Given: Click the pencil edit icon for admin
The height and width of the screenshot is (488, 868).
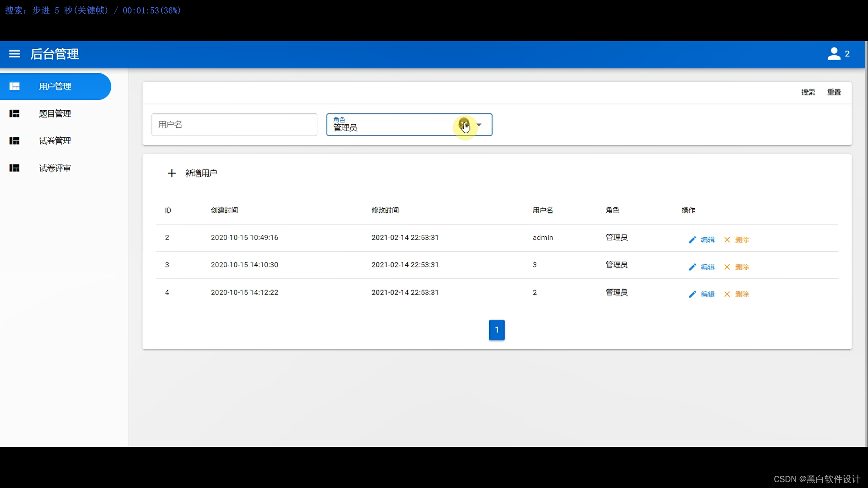Looking at the screenshot, I should 692,240.
